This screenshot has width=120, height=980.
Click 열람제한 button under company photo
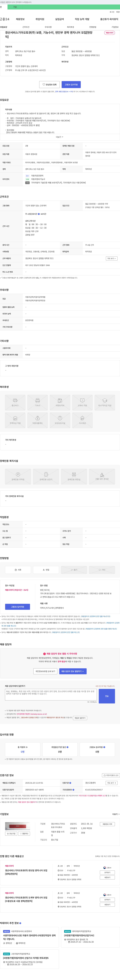point(24,834)
